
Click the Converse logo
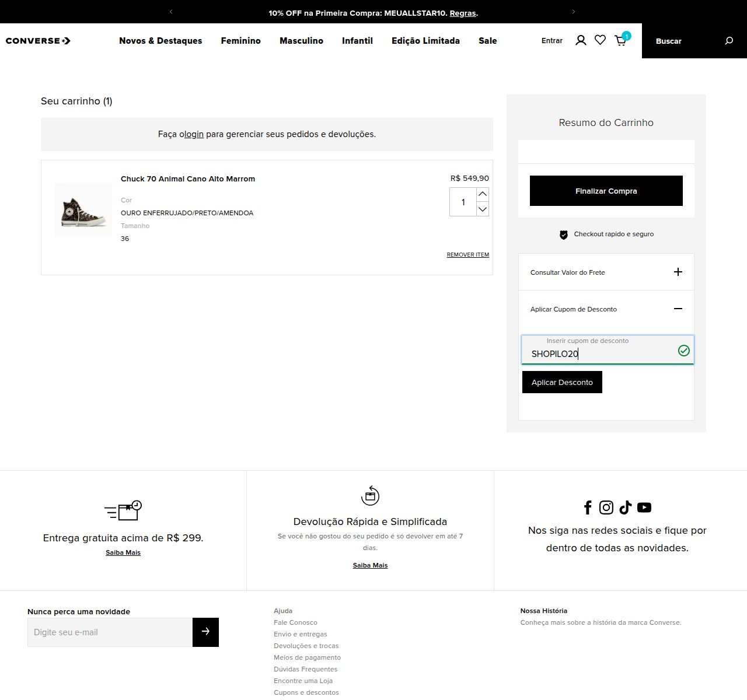[38, 41]
